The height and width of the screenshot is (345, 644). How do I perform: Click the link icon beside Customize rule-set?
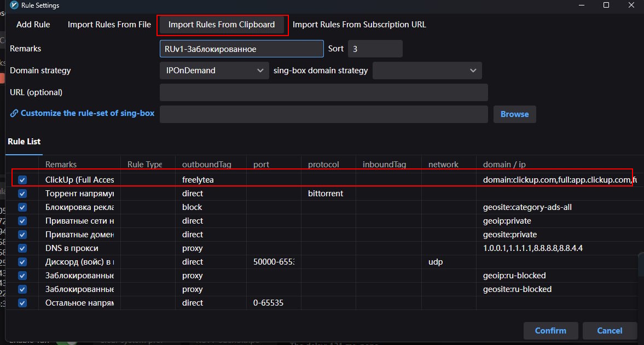(14, 114)
